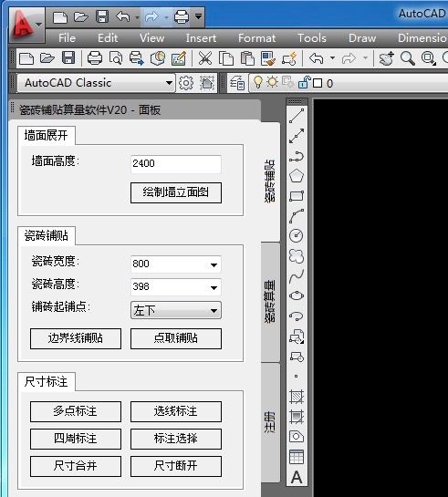Image resolution: width=448 pixels, height=497 pixels.
Task: Click the Zoom Realtime magnifier icon
Action: (x=408, y=58)
